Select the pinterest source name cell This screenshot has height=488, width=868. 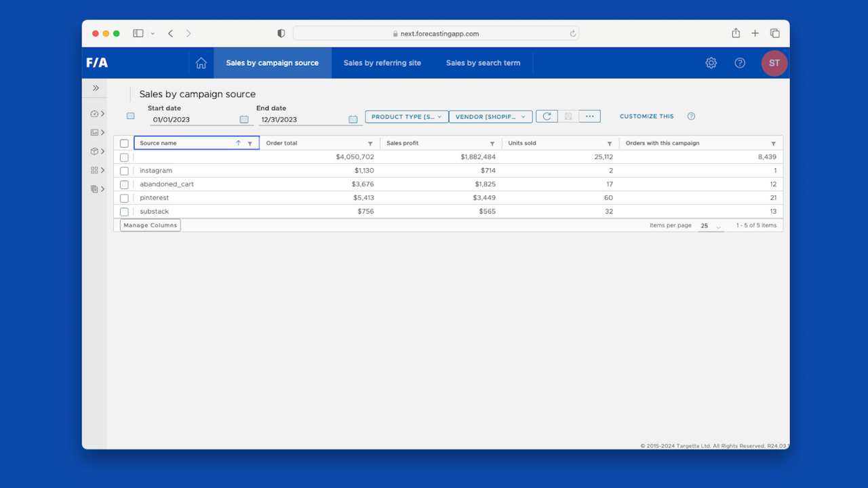point(155,198)
